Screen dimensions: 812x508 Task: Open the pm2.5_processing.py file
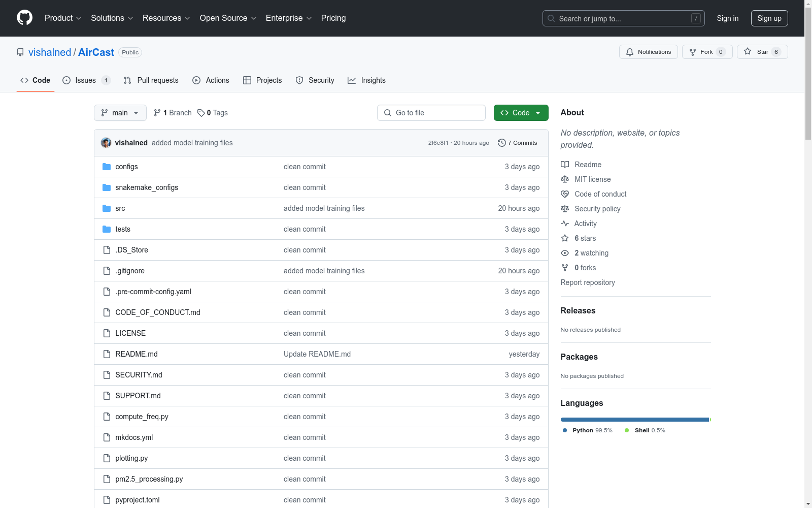click(149, 479)
